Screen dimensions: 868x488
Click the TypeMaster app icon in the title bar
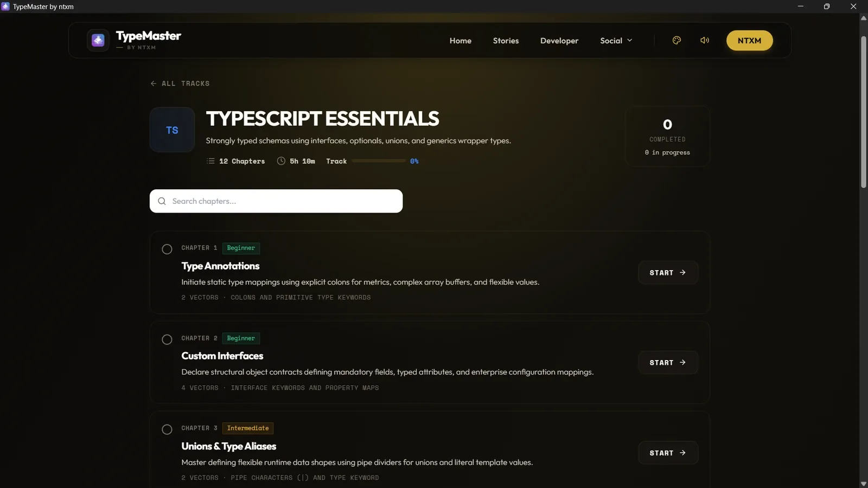coord(5,7)
